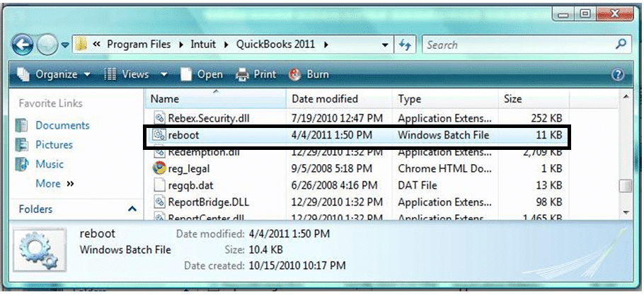The width and height of the screenshot is (644, 297).
Task: Open the recent pages dropdown arrow
Action: [x=65, y=45]
